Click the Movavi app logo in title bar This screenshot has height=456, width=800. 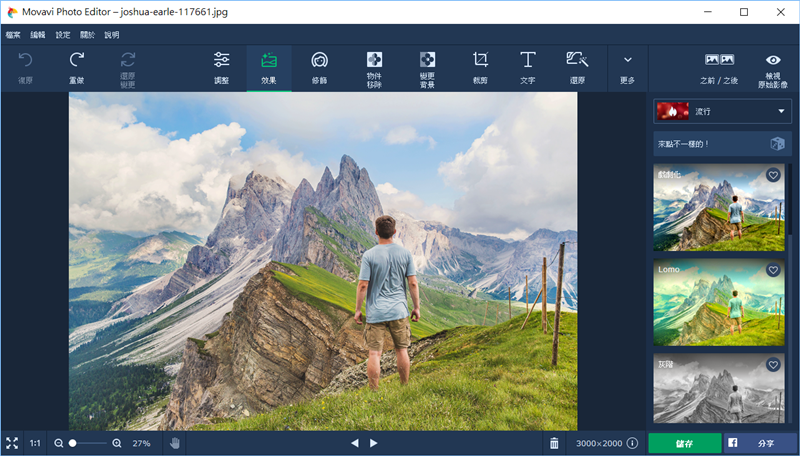click(12, 12)
